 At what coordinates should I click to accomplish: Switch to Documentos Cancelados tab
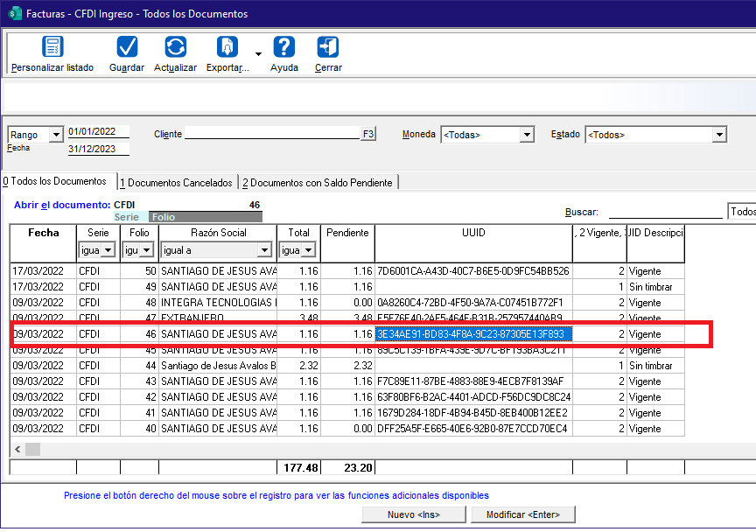coord(178,183)
